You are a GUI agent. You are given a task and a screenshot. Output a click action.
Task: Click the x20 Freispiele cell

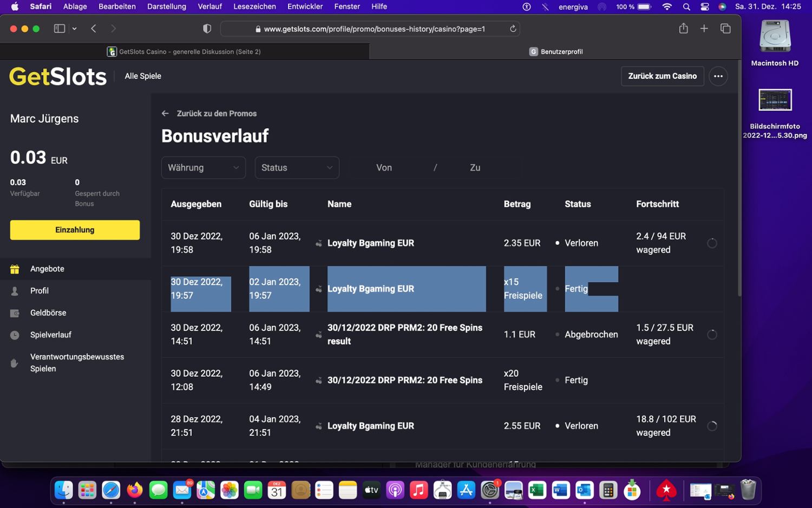[523, 380]
